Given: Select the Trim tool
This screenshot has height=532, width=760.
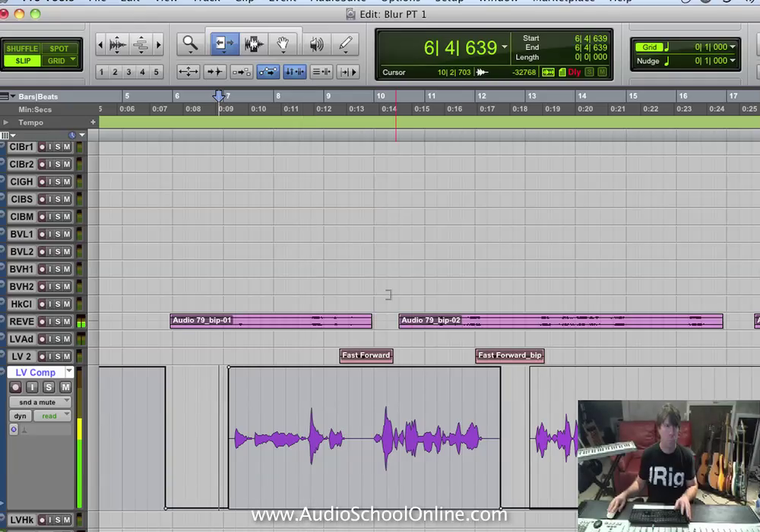Looking at the screenshot, I should [x=224, y=44].
